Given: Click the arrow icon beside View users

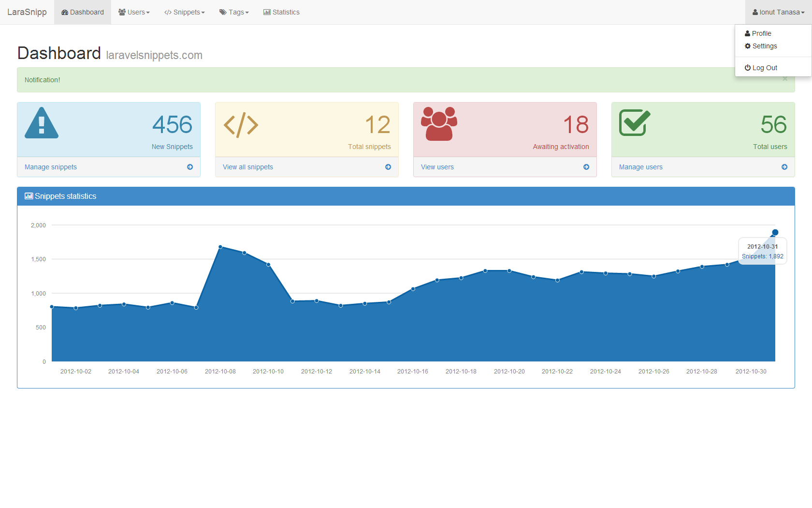Looking at the screenshot, I should (586, 167).
